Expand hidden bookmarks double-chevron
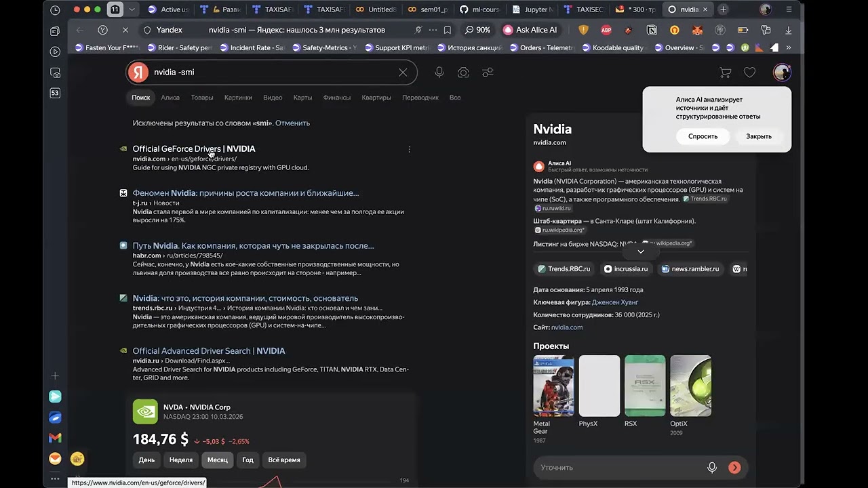This screenshot has height=488, width=868. click(x=788, y=47)
